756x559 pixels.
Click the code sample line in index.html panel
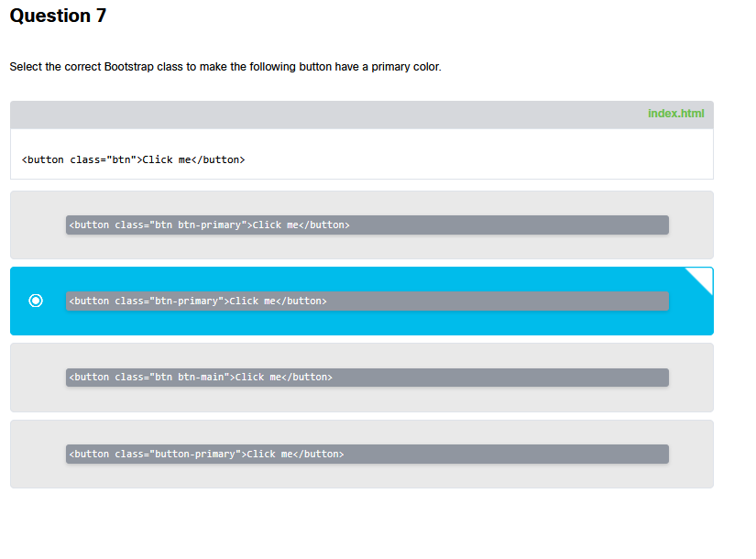coord(133,159)
